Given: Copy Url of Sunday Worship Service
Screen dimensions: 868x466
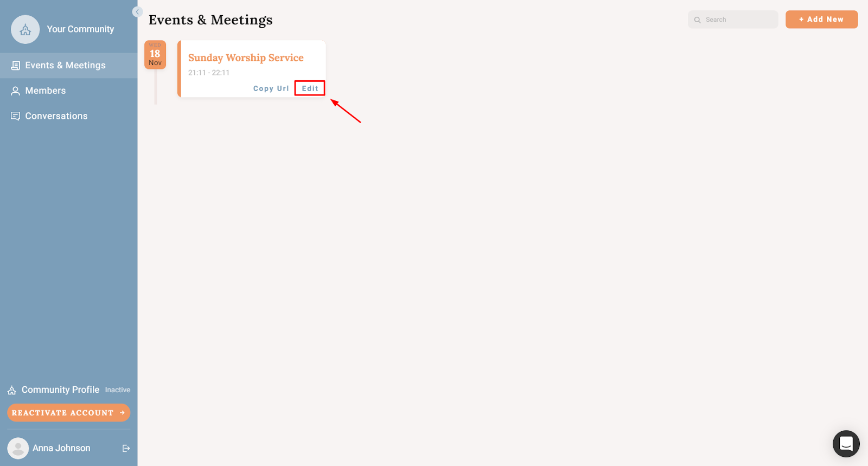Looking at the screenshot, I should click(271, 88).
